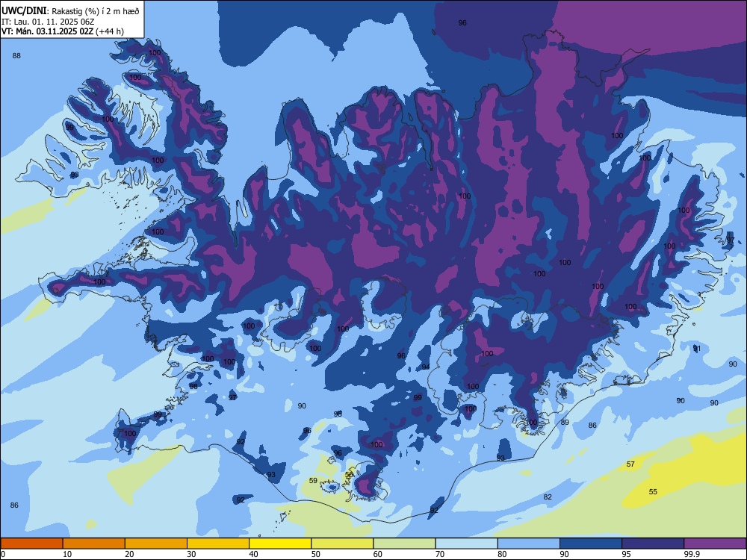This screenshot has height=560, width=747.
Task: Click the golden 30–40 legend swatch
Action: tap(218, 544)
